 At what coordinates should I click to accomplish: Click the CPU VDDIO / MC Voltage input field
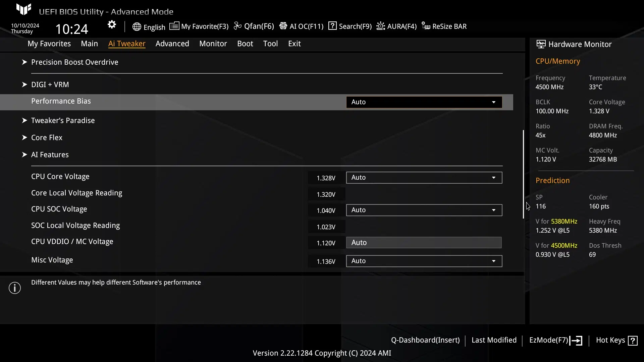click(424, 243)
